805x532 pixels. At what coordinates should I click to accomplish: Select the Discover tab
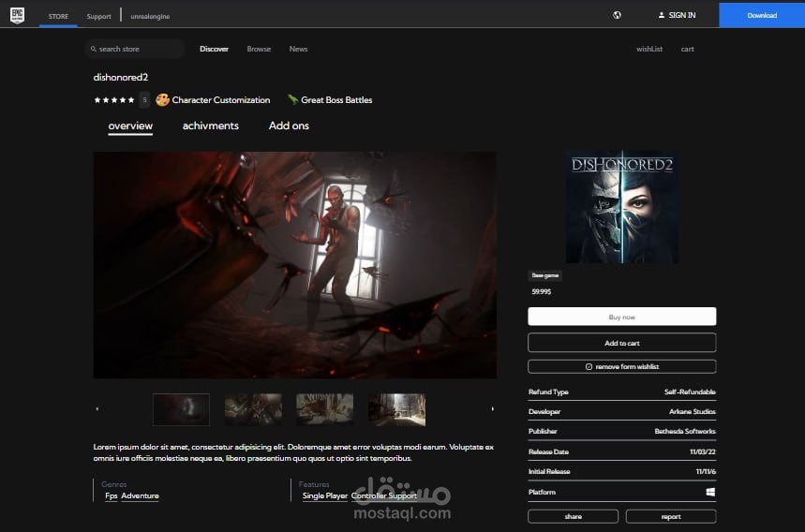(x=214, y=50)
